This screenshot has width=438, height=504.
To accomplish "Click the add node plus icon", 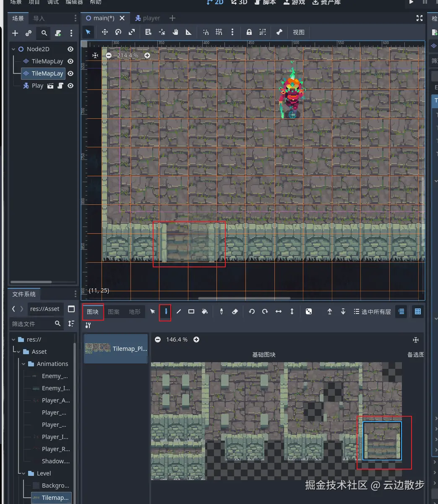I will coord(15,33).
